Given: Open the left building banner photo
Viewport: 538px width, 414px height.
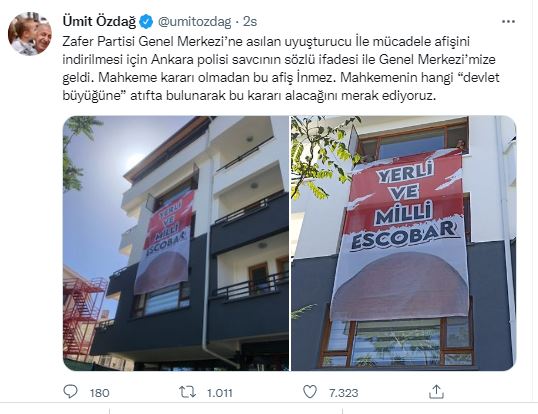Looking at the screenshot, I should click(176, 243).
